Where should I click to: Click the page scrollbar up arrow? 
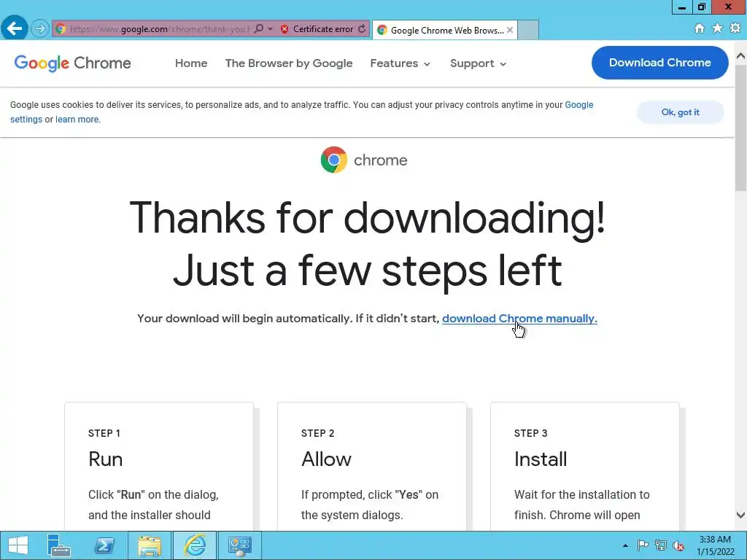pos(741,55)
